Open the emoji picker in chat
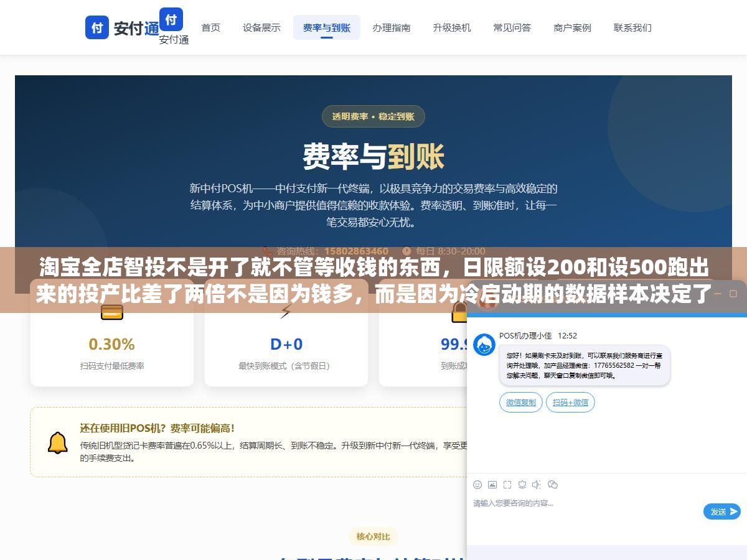 pyautogui.click(x=477, y=484)
